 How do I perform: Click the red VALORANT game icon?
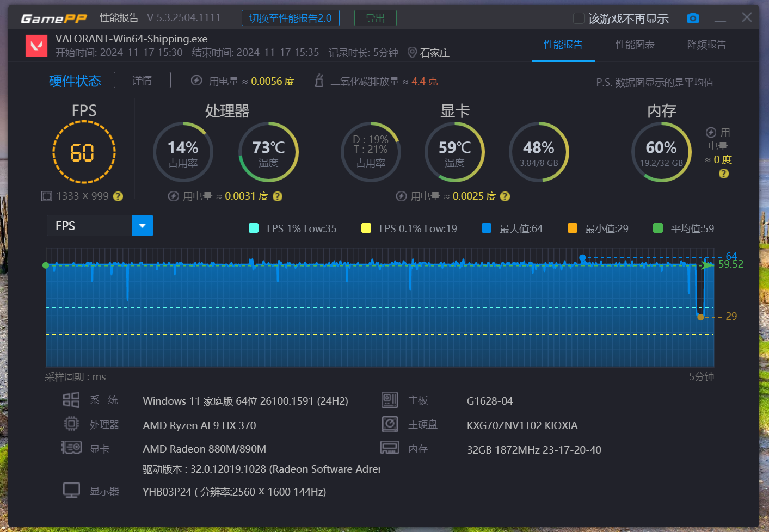pos(36,45)
